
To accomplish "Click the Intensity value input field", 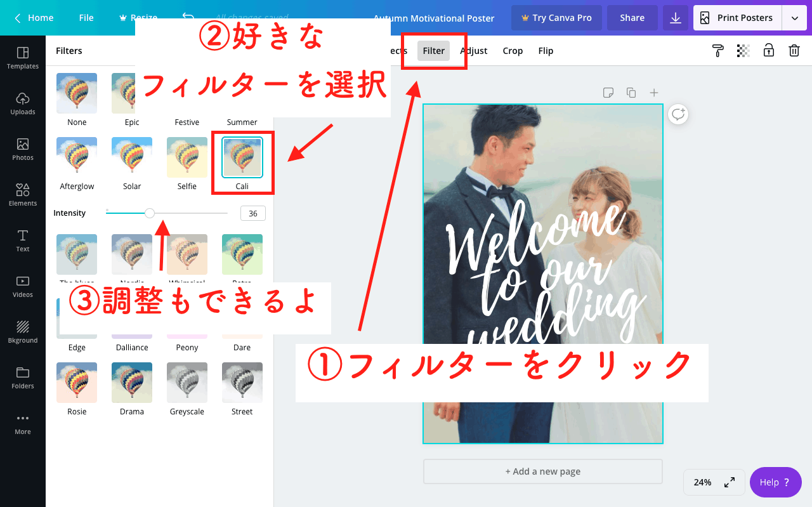I will [x=252, y=213].
